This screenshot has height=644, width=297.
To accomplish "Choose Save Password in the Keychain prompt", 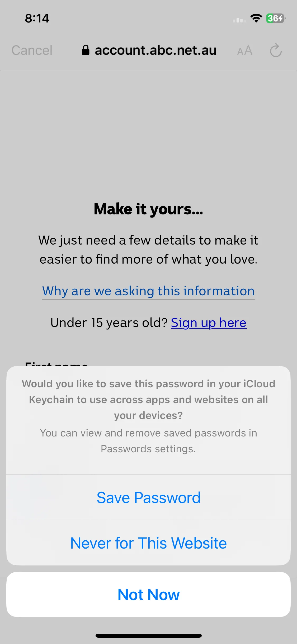I will click(x=149, y=498).
